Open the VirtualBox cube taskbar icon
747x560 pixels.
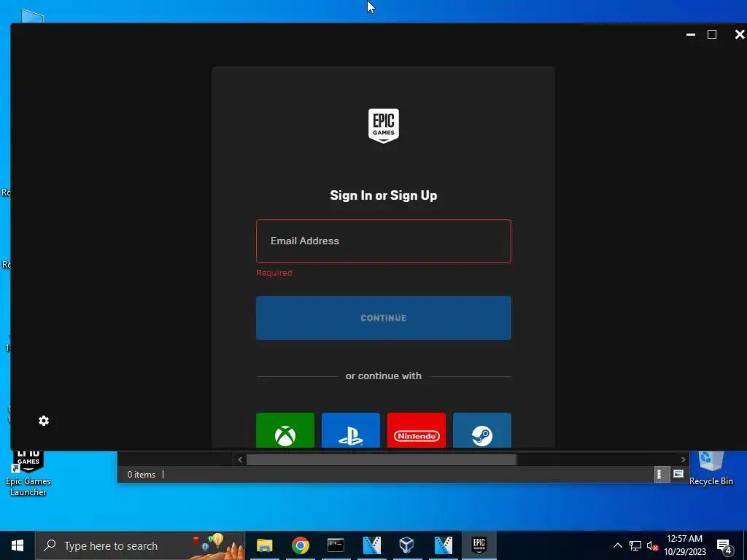tap(407, 545)
